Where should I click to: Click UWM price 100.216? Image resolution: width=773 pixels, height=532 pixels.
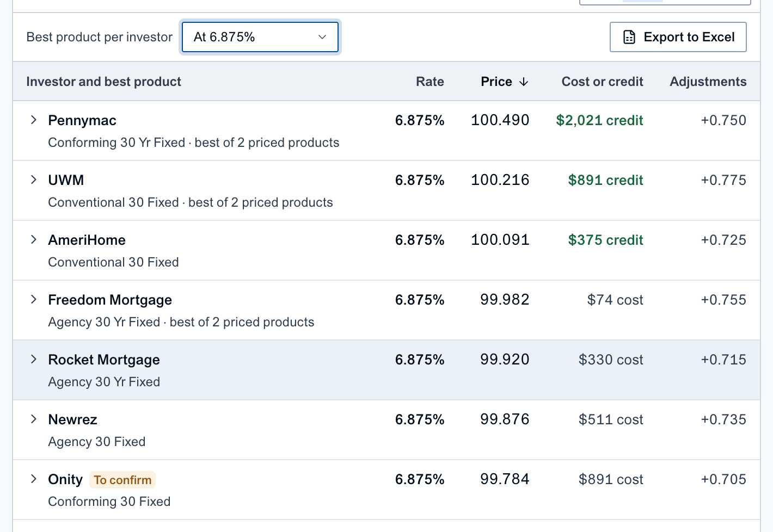[x=500, y=180]
